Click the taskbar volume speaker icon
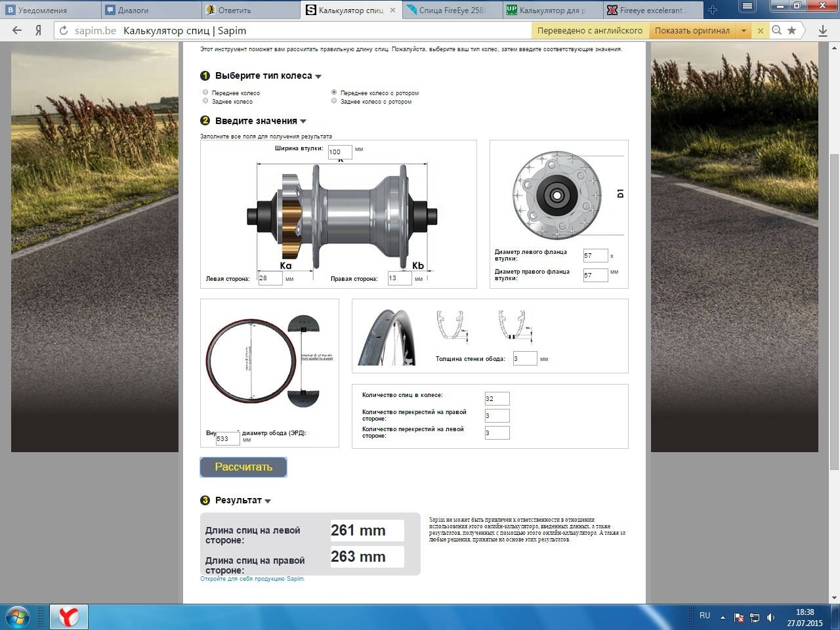The image size is (840, 630). pos(770,618)
